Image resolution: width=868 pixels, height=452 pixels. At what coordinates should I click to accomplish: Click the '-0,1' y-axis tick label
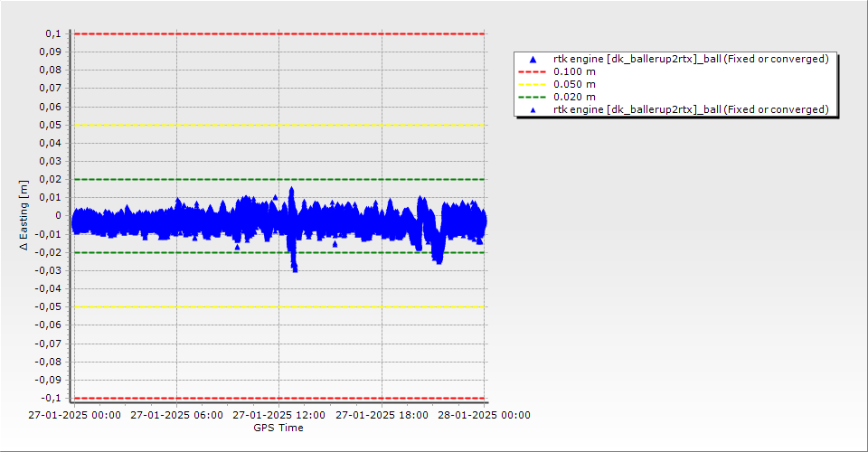(x=51, y=398)
